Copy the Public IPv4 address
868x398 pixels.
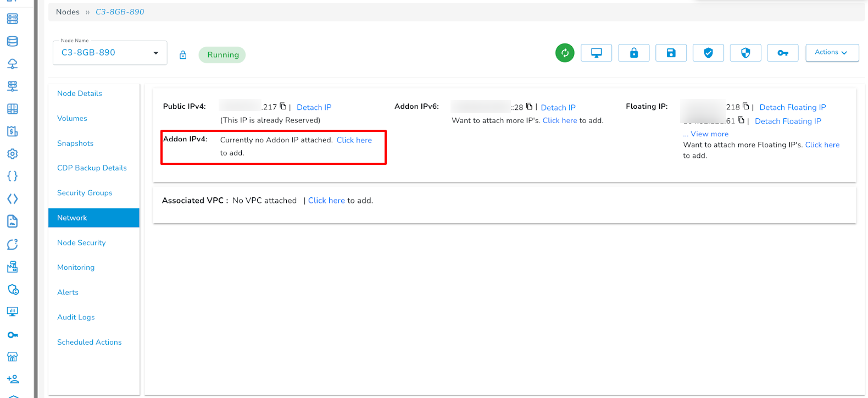pos(283,106)
